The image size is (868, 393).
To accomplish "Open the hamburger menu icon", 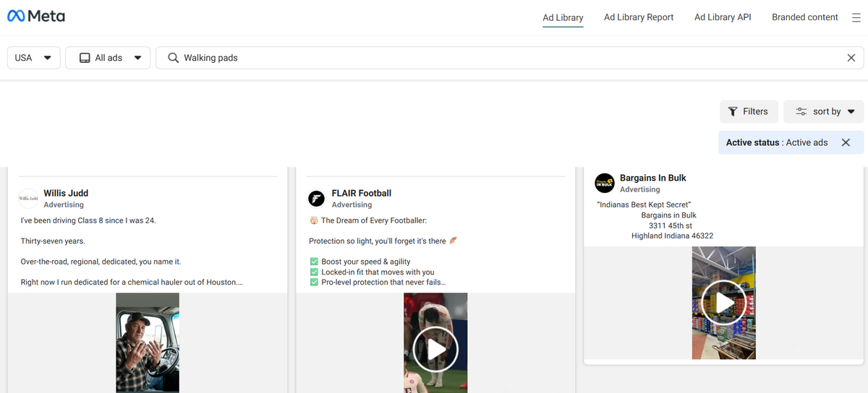I will click(x=856, y=17).
